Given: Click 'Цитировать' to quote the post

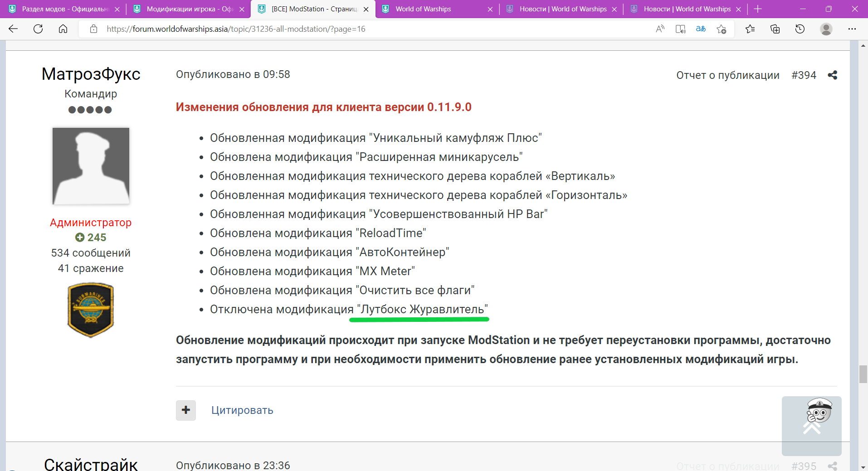Looking at the screenshot, I should 242,410.
